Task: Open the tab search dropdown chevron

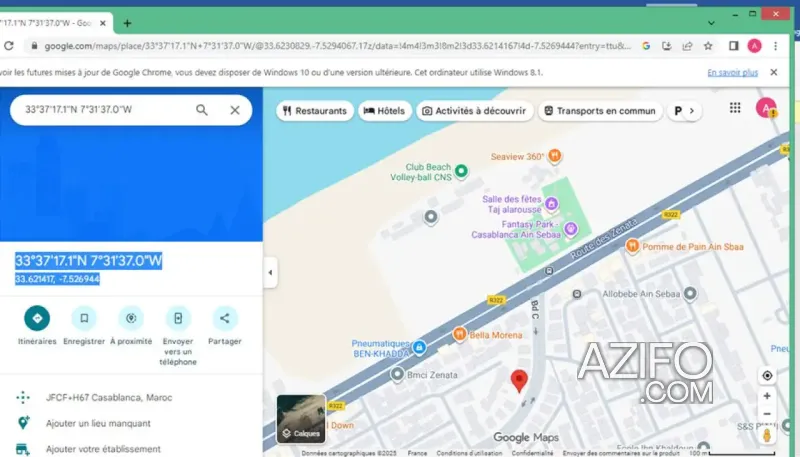Action: [x=711, y=23]
